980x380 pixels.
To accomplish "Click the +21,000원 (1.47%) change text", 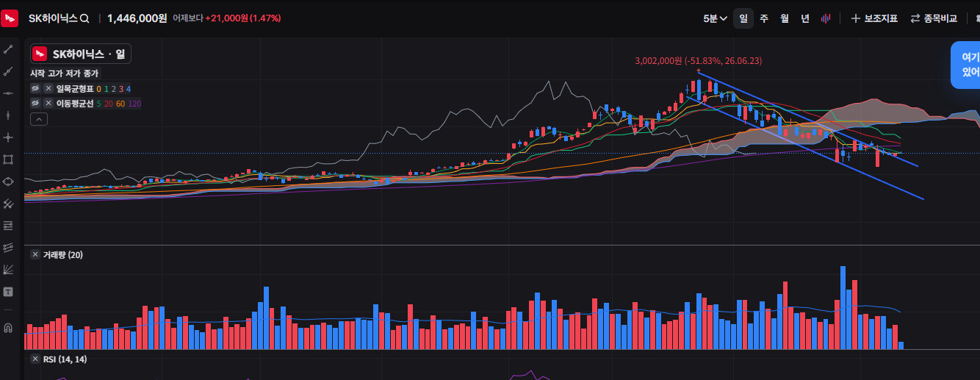I will (243, 18).
